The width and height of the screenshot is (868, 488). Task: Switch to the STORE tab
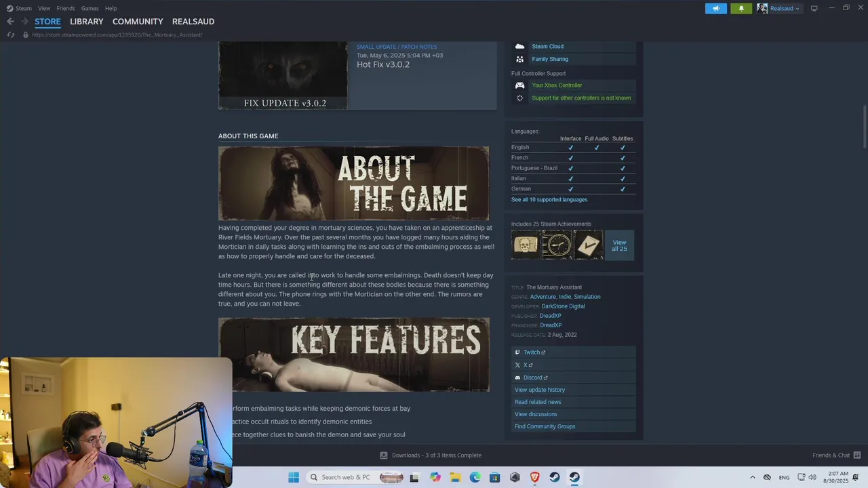47,22
